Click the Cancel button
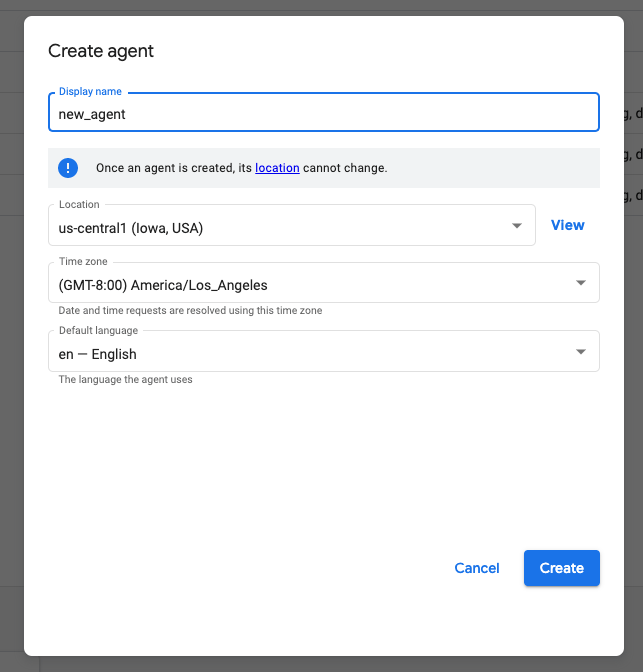Viewport: 643px width, 672px height. pos(477,568)
